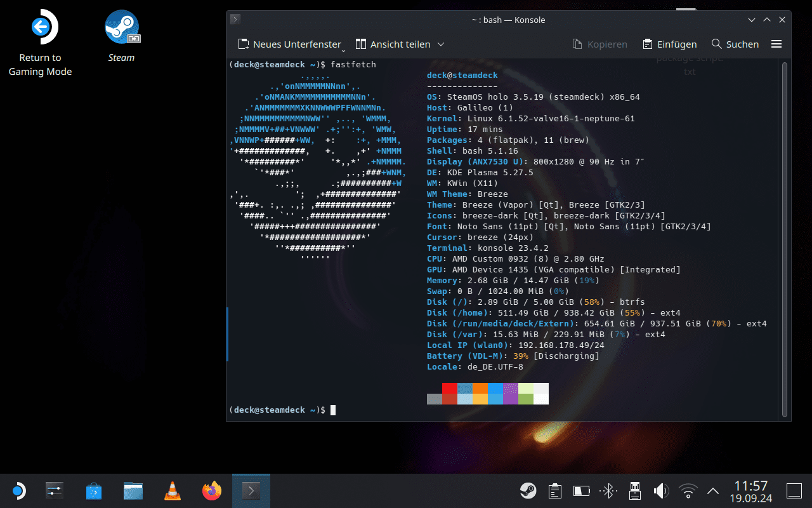Click the 'Local IP (wlan0)' line
The width and height of the screenshot is (812, 508).
[x=516, y=345]
